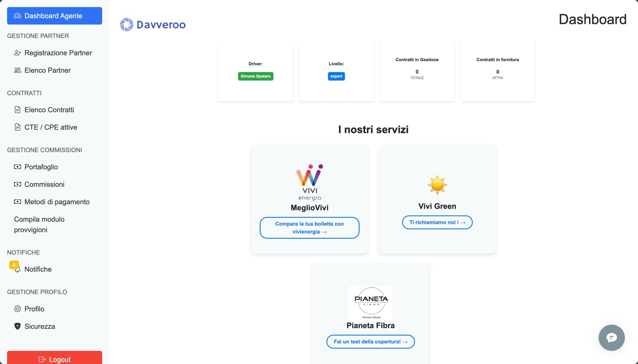The image size is (638, 364).
Task: Click the Sicurezza shield icon
Action: [17, 326]
